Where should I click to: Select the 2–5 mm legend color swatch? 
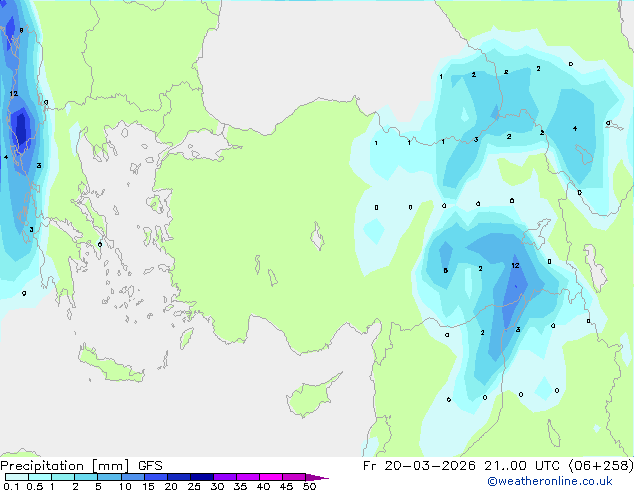pyautogui.click(x=86, y=477)
